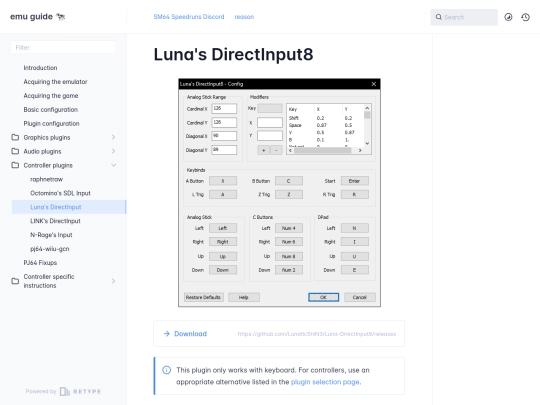This screenshot has width=540, height=405.
Task: Open LINK's DirectInput page
Action: coord(55,221)
